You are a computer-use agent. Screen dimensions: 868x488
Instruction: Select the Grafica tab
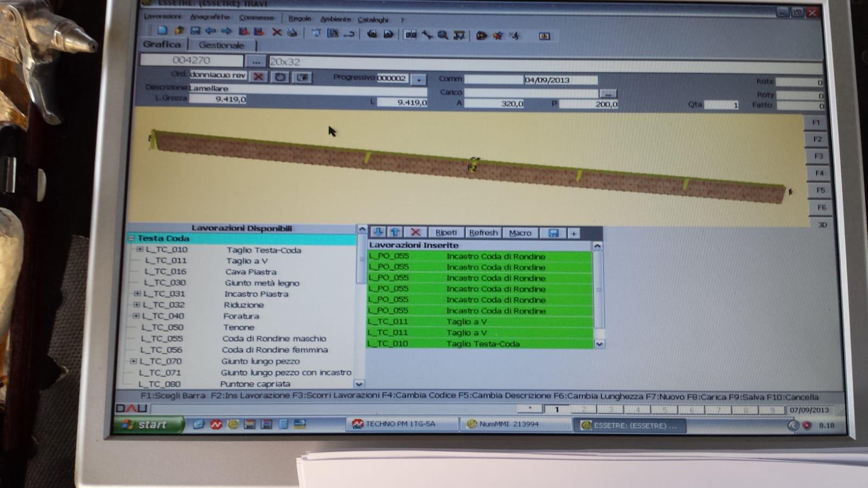(x=162, y=44)
